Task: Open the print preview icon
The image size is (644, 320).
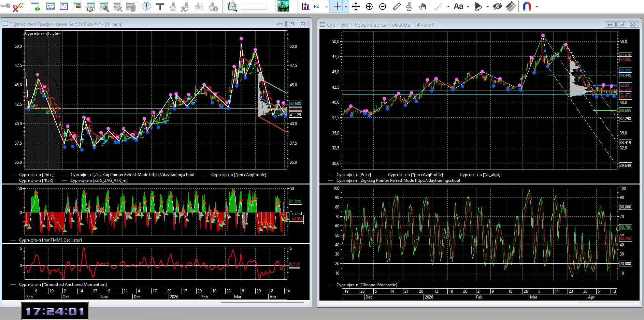Action: coord(232,6)
